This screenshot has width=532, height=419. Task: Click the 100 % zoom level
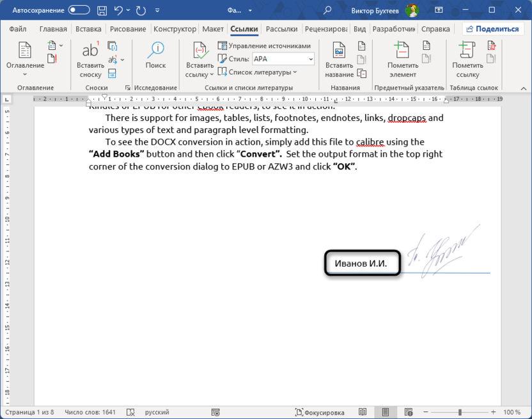coord(512,412)
